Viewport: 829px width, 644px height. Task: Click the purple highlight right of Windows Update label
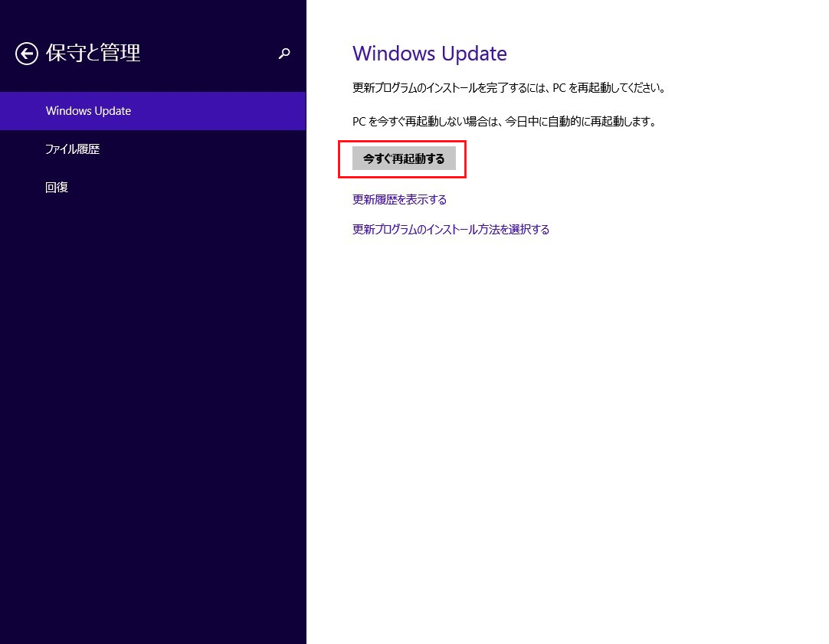(230, 111)
